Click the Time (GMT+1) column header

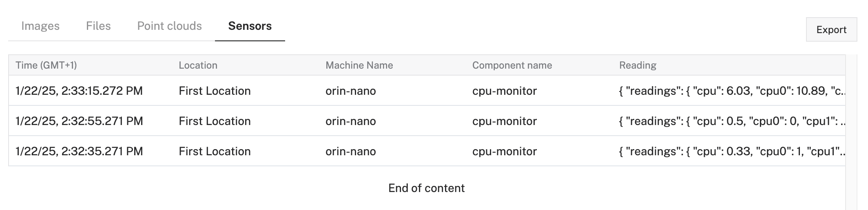[x=46, y=65]
